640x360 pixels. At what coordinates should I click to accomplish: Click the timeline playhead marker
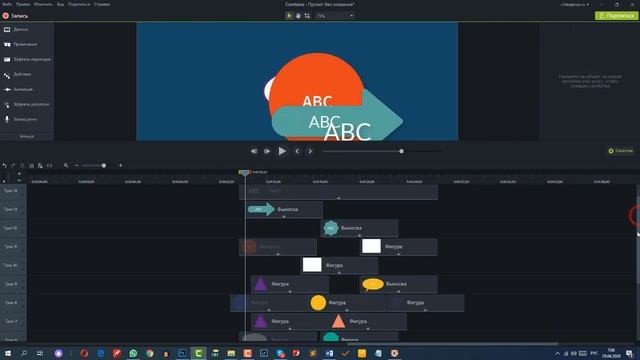click(244, 173)
